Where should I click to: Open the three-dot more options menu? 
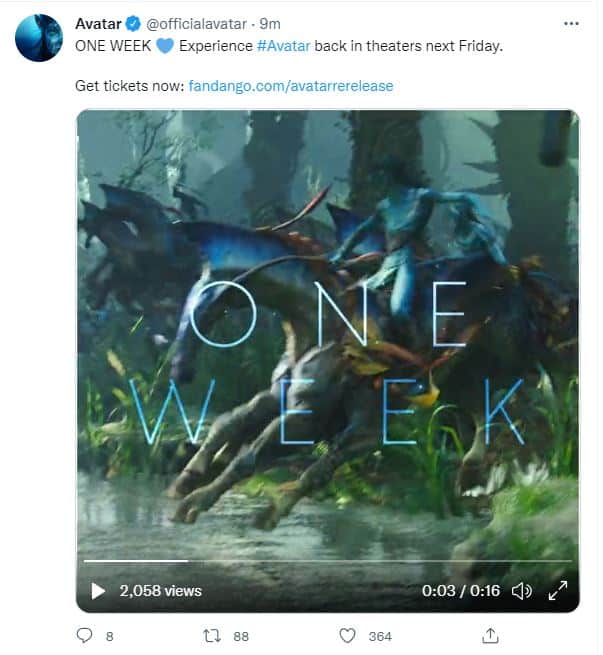click(571, 24)
